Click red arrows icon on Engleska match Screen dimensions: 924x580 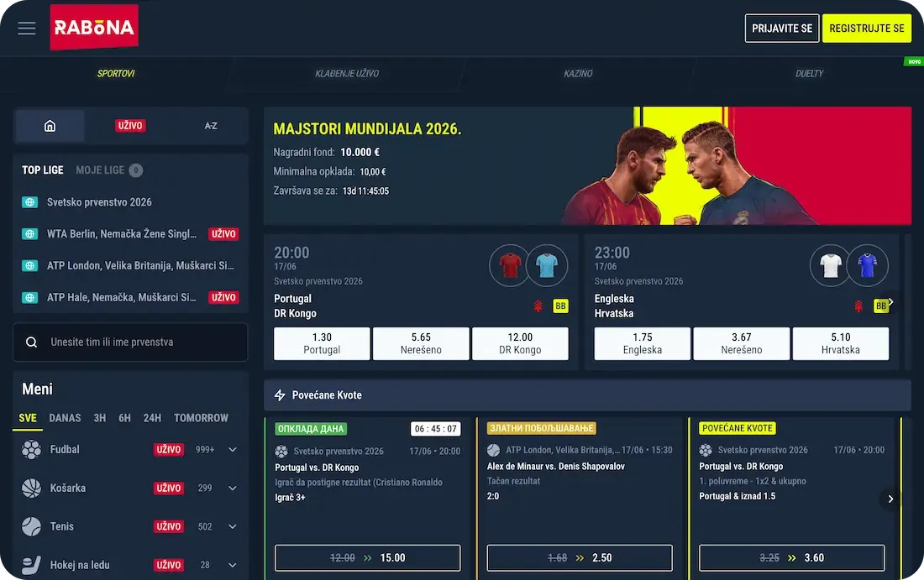pyautogui.click(x=858, y=306)
